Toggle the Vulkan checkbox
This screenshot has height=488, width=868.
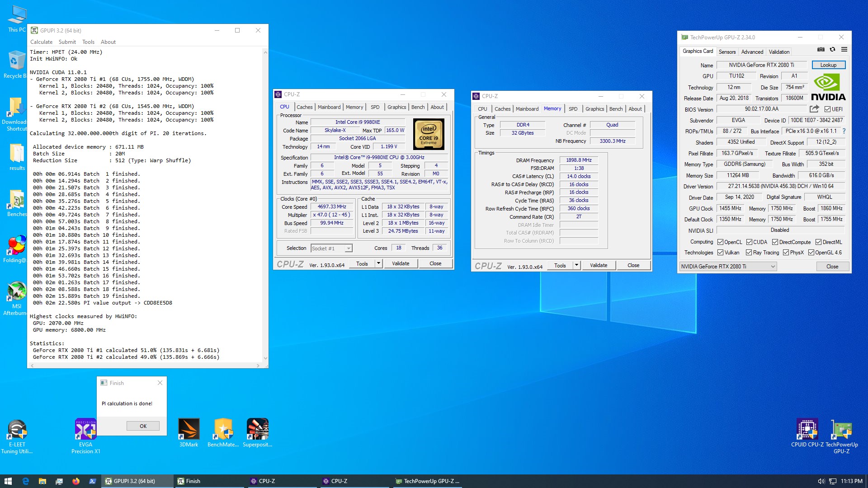click(x=720, y=253)
